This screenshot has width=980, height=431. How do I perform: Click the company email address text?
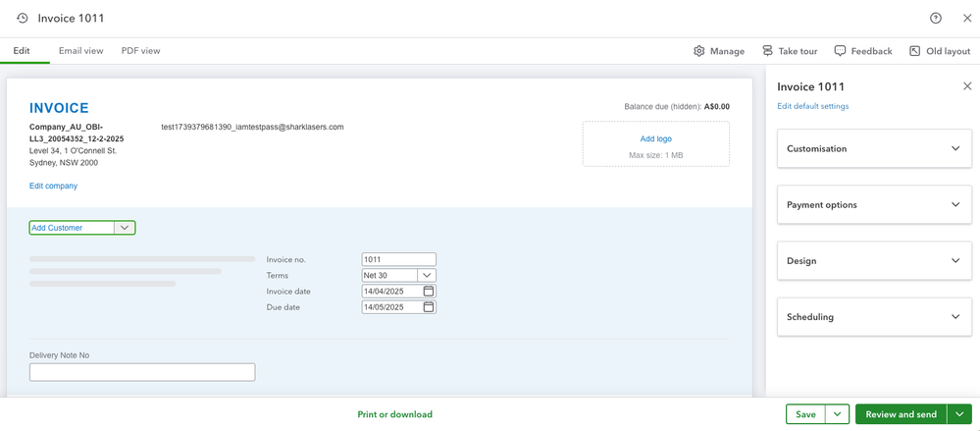pyautogui.click(x=252, y=127)
